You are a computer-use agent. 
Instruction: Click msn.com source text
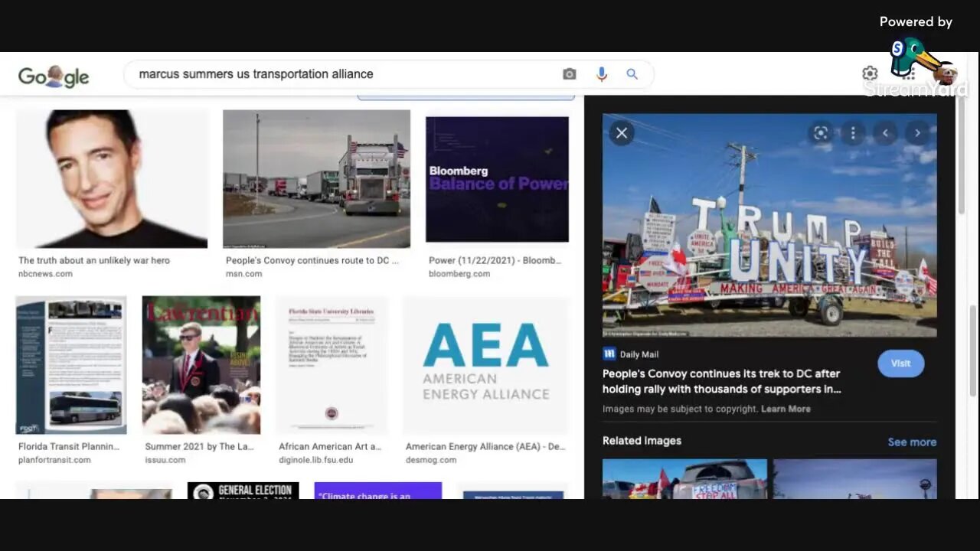click(243, 274)
